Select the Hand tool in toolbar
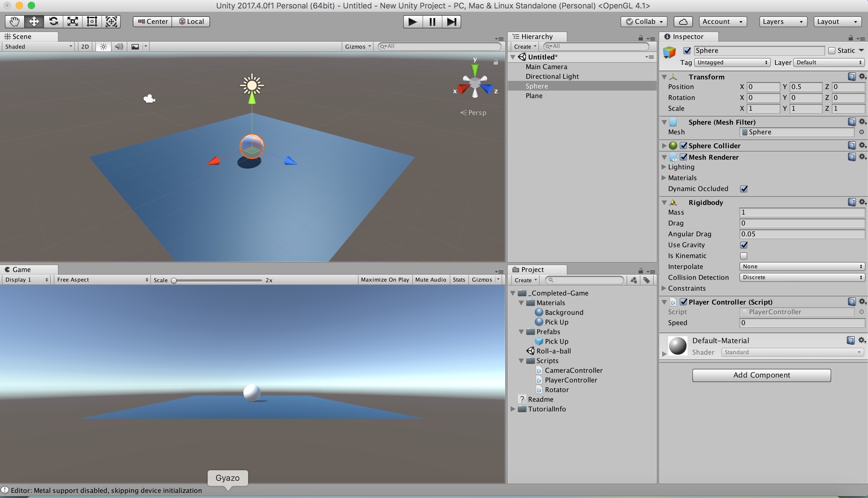The width and height of the screenshot is (868, 498). pyautogui.click(x=14, y=21)
